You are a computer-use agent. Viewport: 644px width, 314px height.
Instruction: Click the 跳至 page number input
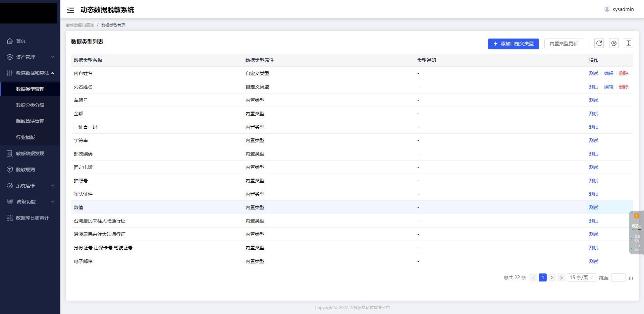coord(619,277)
